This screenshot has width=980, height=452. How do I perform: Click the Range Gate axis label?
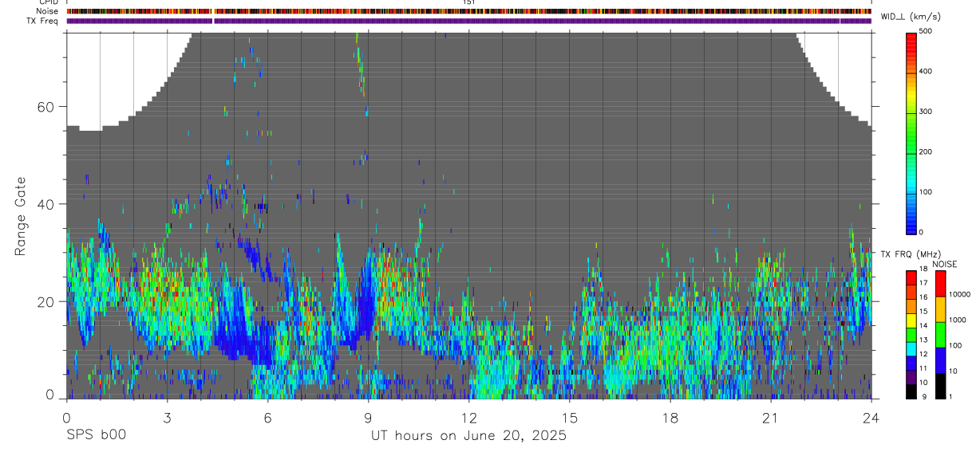click(x=21, y=215)
